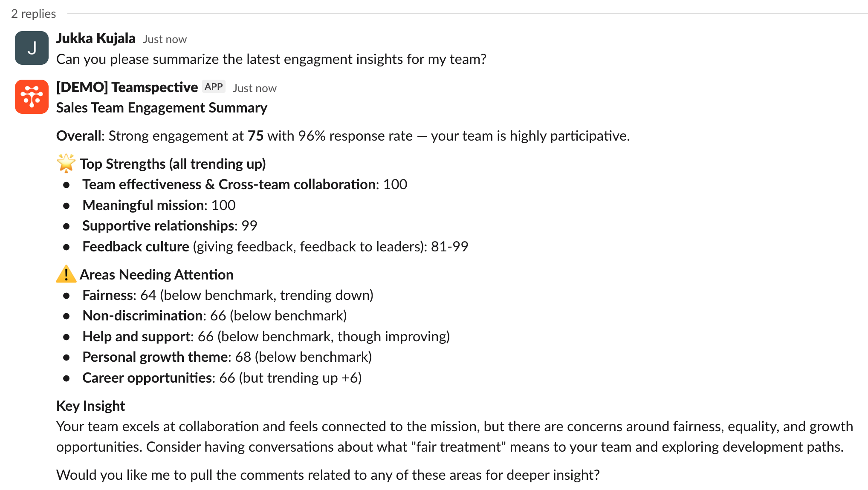Click Jukka Kujala's profile avatar
The width and height of the screenshot is (868, 490).
click(x=32, y=48)
